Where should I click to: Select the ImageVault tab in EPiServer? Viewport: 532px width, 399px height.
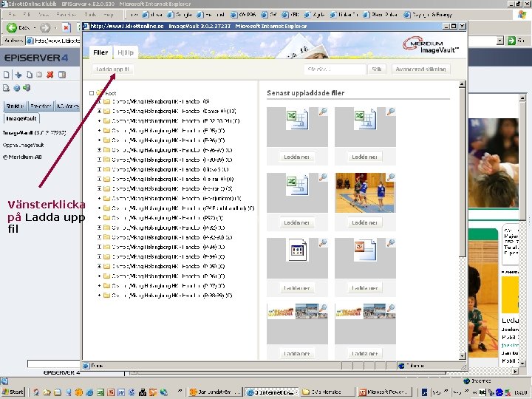point(21,118)
